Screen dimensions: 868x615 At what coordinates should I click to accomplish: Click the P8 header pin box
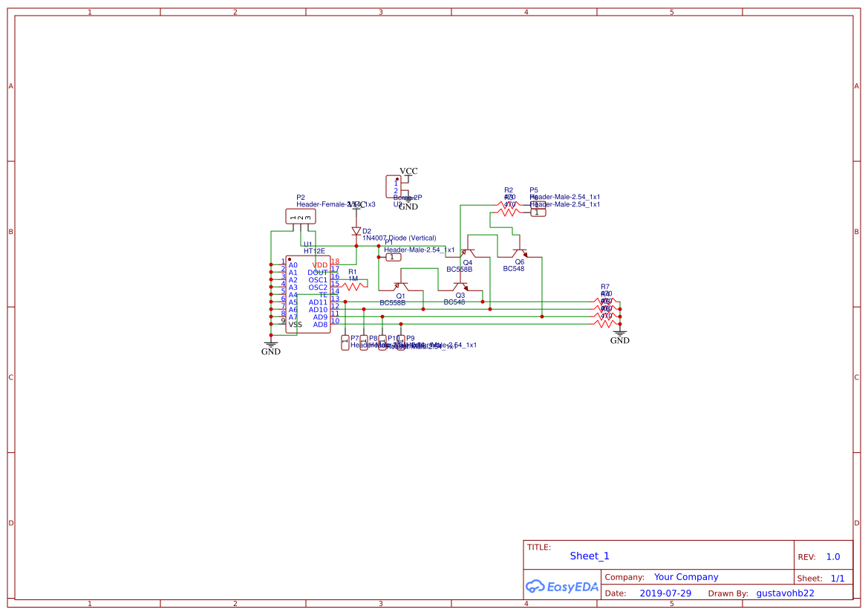(364, 342)
